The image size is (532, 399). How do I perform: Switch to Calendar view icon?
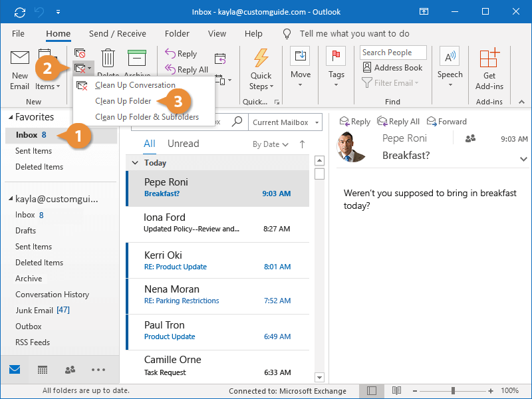click(43, 370)
